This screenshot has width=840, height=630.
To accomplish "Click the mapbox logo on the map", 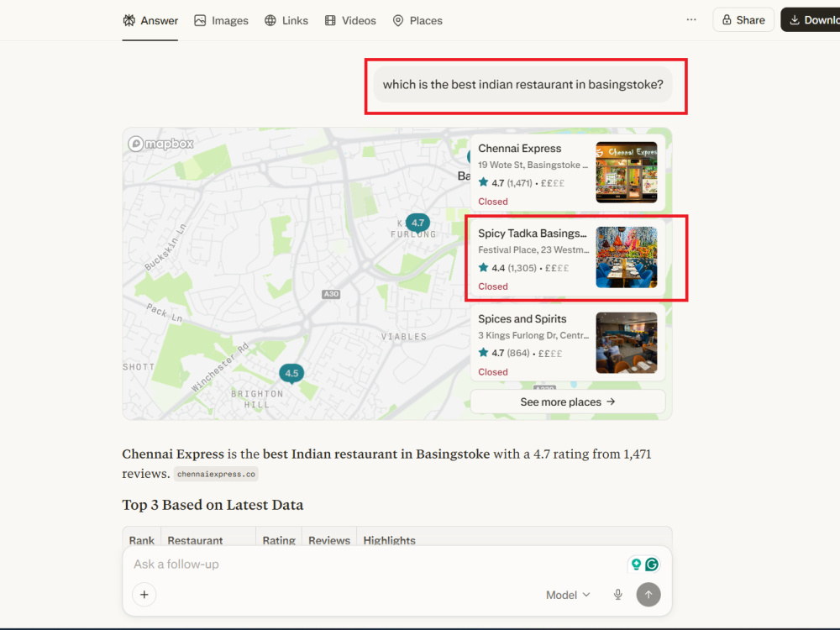I will point(160,144).
